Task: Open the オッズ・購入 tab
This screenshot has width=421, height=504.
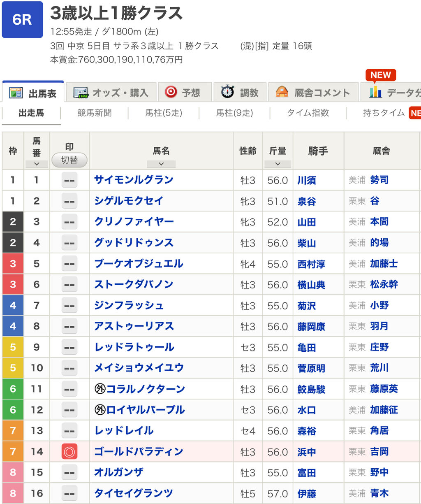Action: (111, 92)
